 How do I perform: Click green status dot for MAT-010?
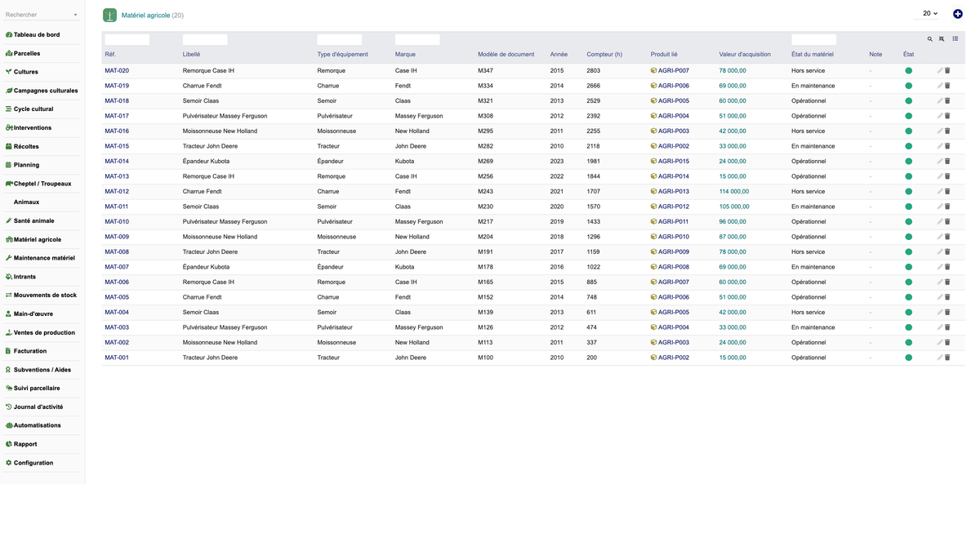pos(908,222)
